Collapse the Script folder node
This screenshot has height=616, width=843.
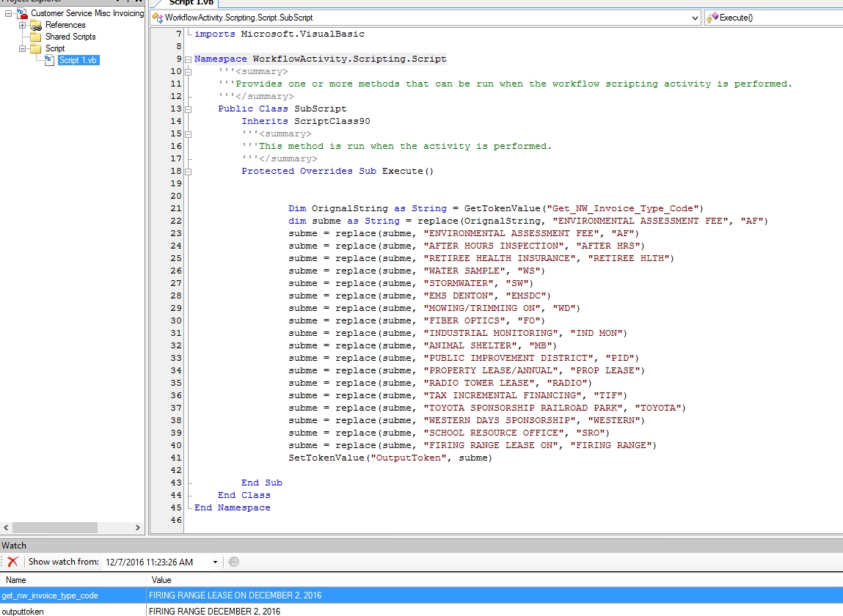(x=22, y=48)
